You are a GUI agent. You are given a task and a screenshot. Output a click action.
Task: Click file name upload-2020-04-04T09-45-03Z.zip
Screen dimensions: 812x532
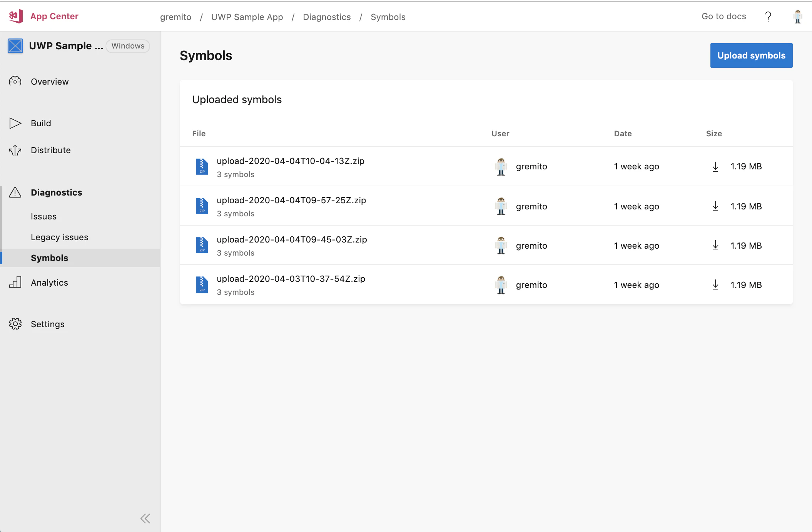(292, 239)
